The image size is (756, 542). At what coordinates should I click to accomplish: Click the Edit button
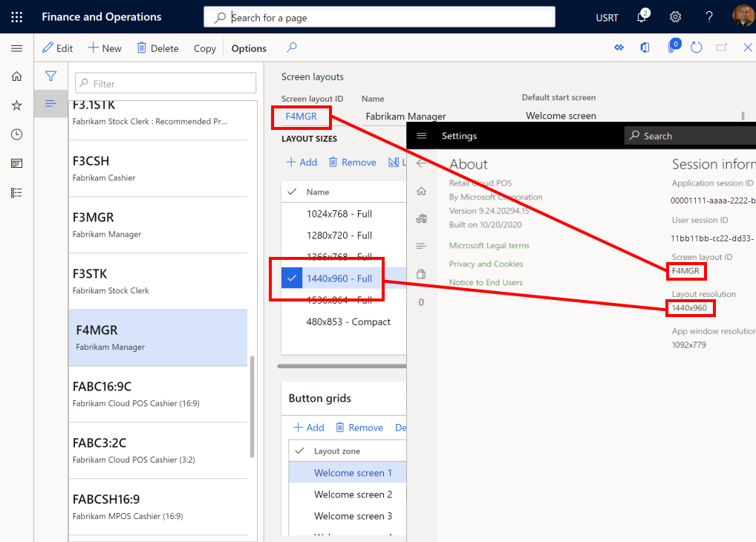[x=57, y=48]
